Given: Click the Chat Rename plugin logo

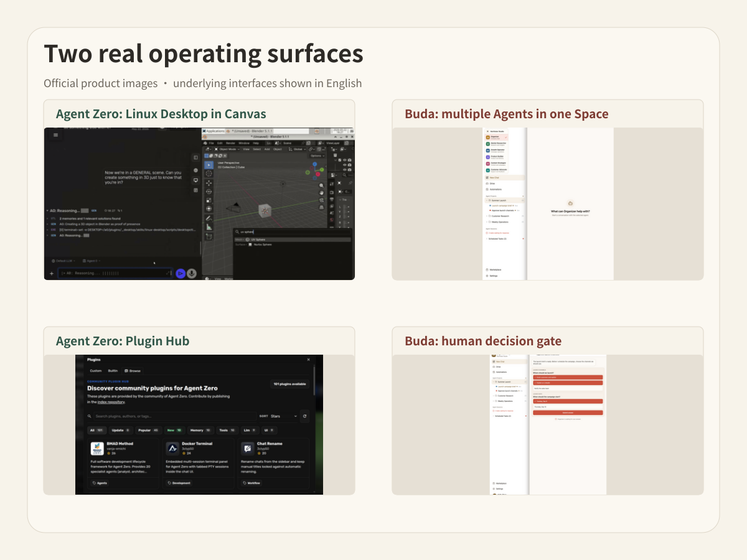Looking at the screenshot, I should (248, 449).
